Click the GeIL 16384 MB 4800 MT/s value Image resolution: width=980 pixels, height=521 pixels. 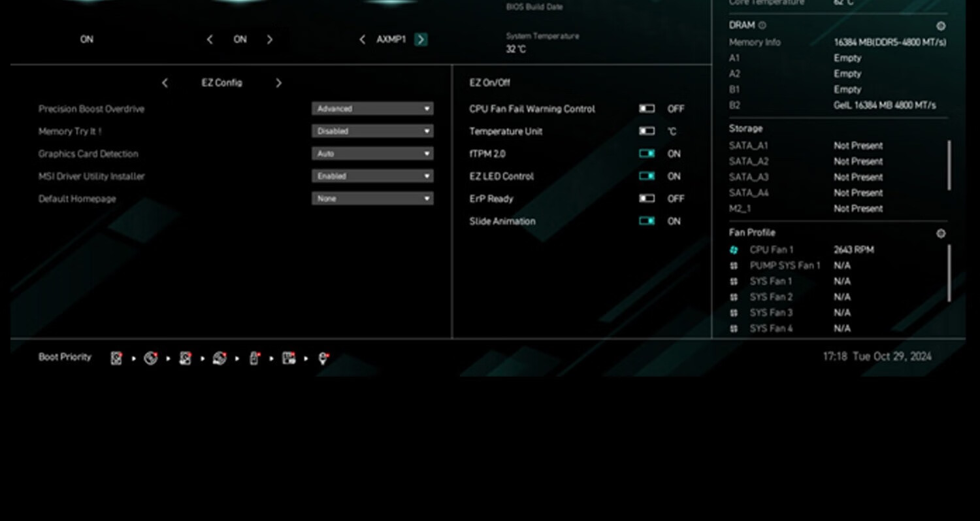click(x=885, y=105)
